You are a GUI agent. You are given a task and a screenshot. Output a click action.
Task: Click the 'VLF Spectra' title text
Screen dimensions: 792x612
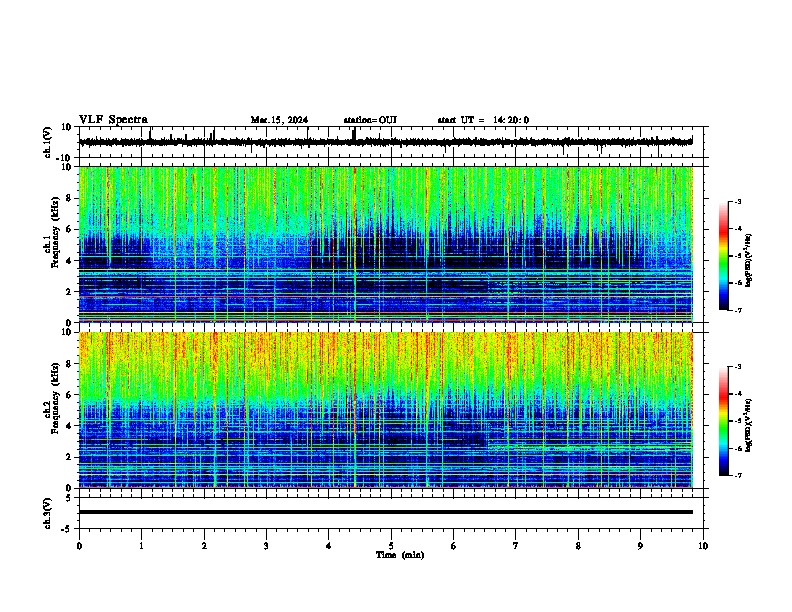click(x=113, y=120)
